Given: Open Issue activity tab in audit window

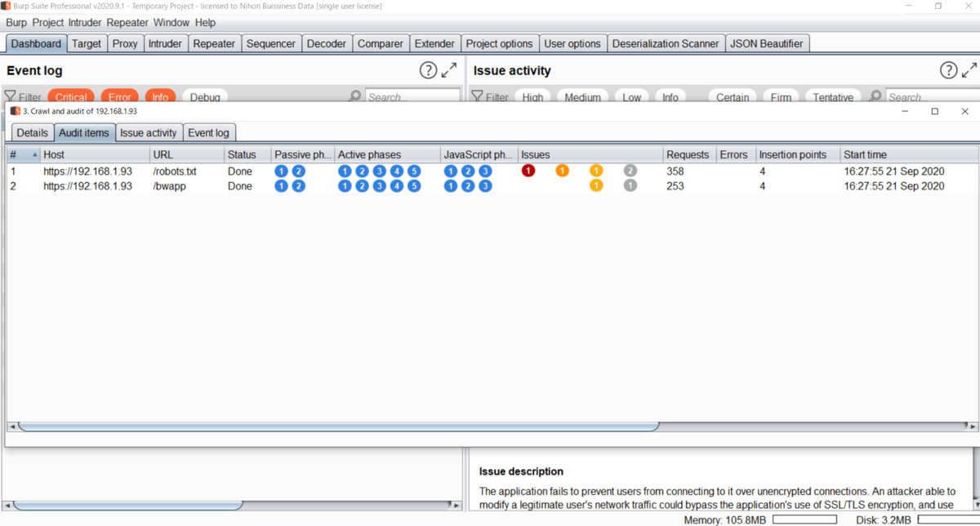Looking at the screenshot, I should pyautogui.click(x=149, y=132).
